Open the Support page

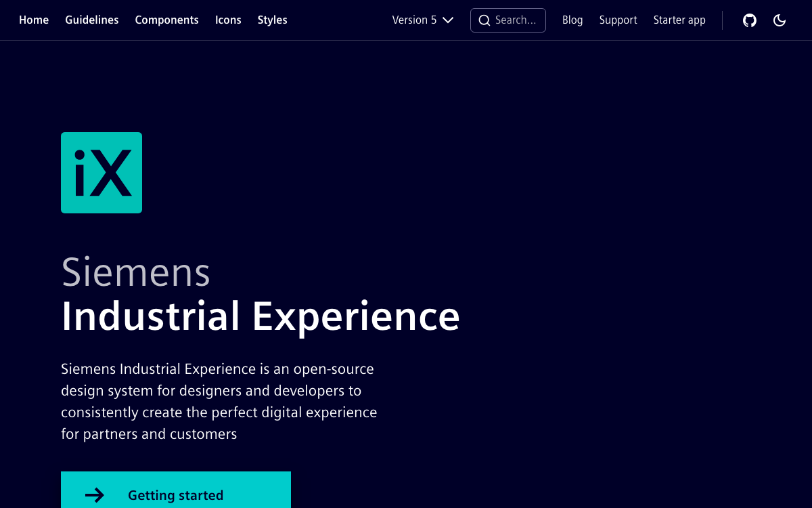(618, 20)
